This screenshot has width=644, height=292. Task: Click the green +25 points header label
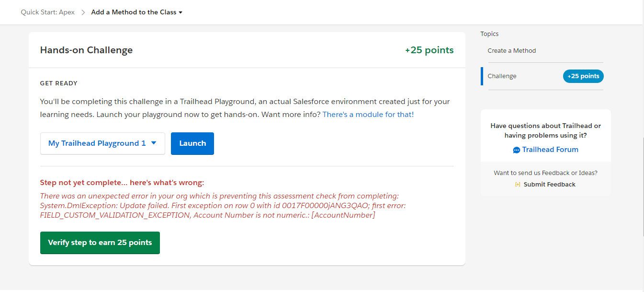tap(429, 50)
